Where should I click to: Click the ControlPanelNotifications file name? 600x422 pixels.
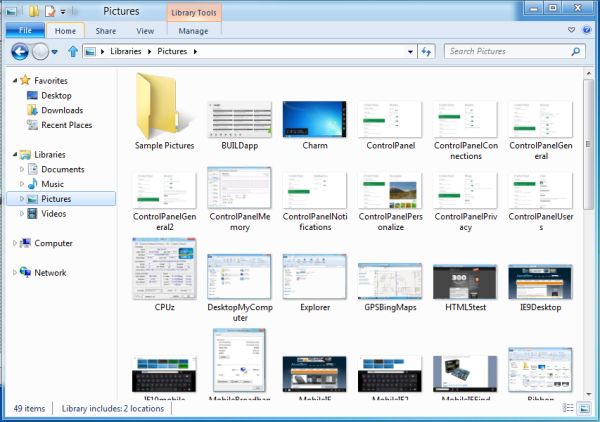coord(315,222)
